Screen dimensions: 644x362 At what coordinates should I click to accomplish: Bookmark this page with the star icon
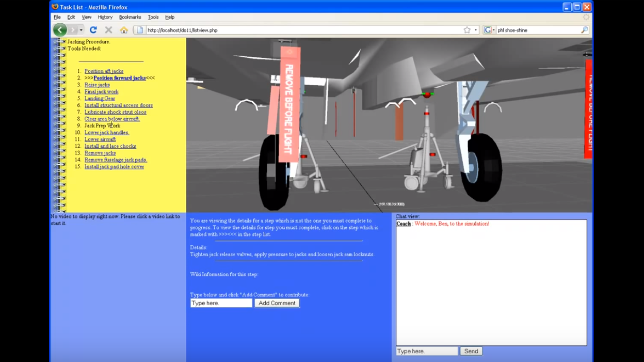tap(467, 30)
